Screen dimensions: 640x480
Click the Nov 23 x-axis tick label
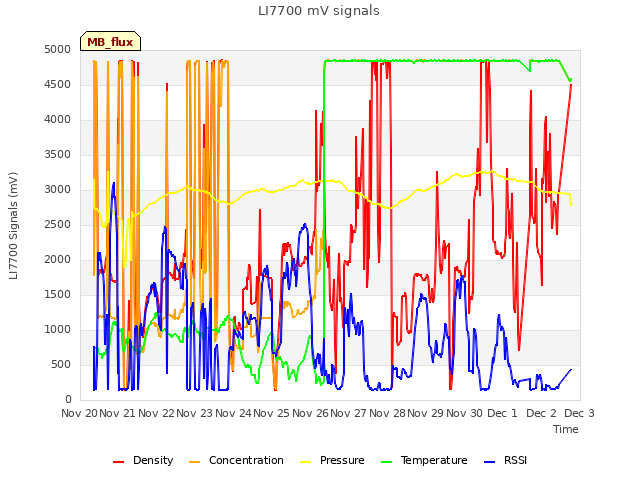click(194, 413)
